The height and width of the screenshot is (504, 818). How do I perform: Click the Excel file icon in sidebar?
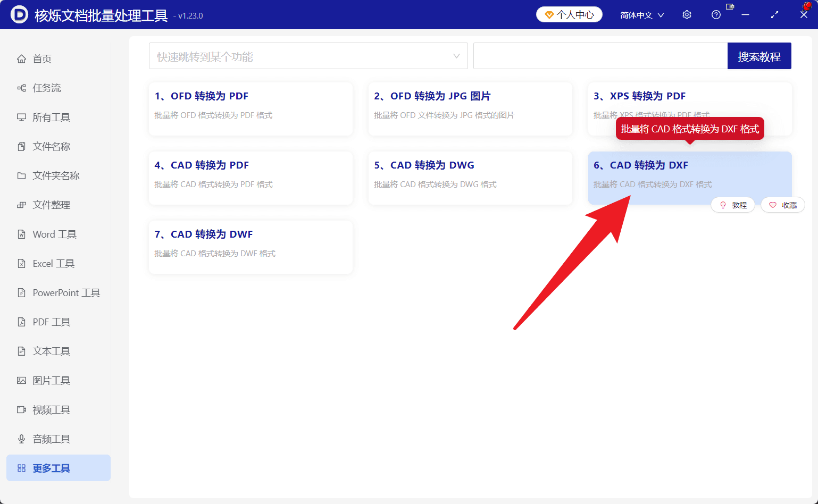pos(21,263)
